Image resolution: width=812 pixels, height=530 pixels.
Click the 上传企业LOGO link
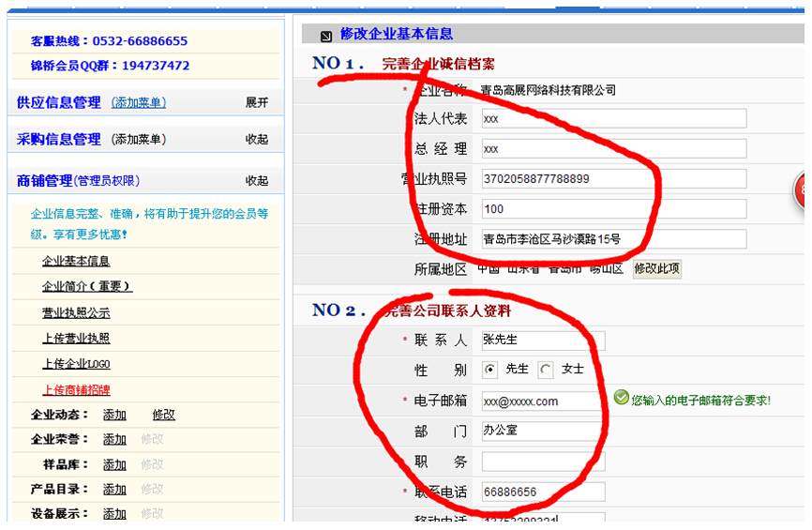coord(76,364)
